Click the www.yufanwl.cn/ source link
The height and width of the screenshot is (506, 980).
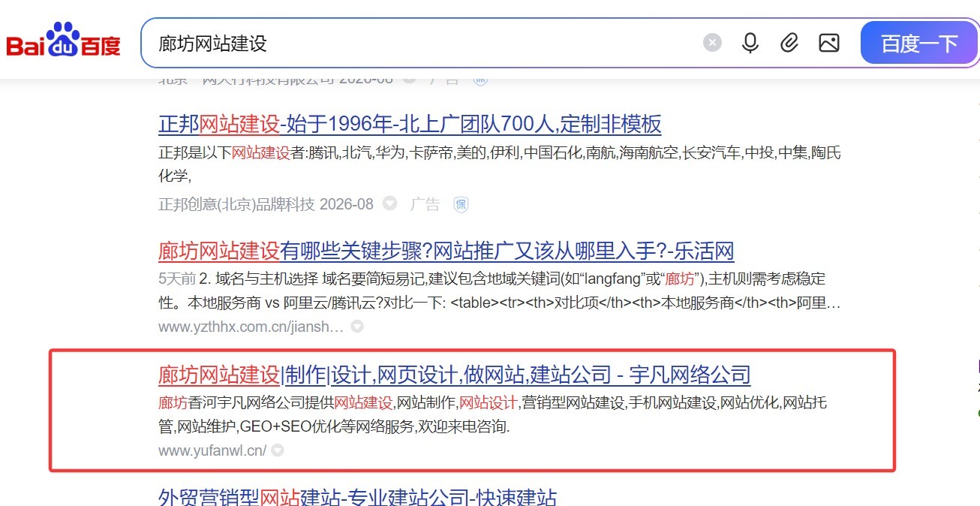[212, 450]
